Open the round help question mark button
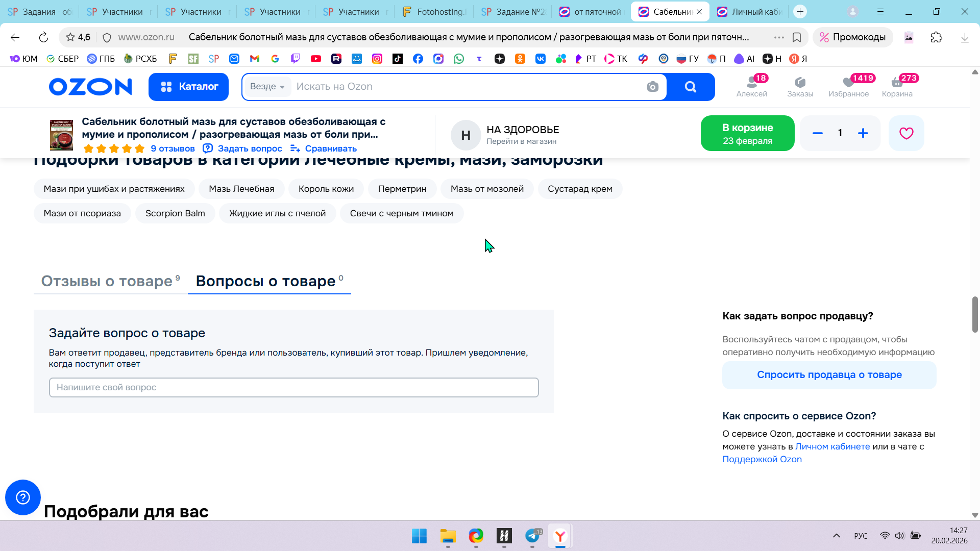This screenshot has width=980, height=551. tap(23, 497)
